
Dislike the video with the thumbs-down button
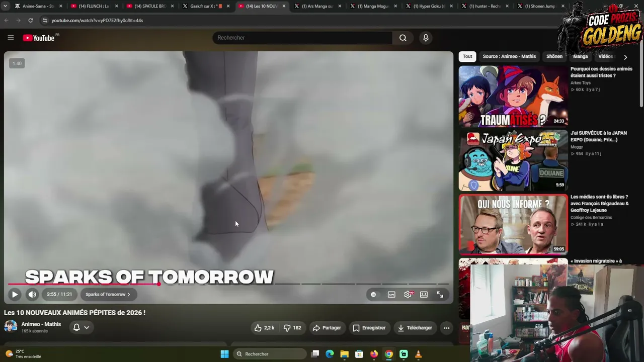[x=292, y=328]
